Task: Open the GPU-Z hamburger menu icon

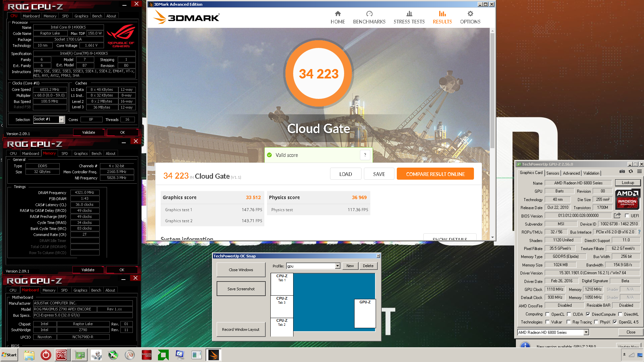Action: (x=639, y=172)
